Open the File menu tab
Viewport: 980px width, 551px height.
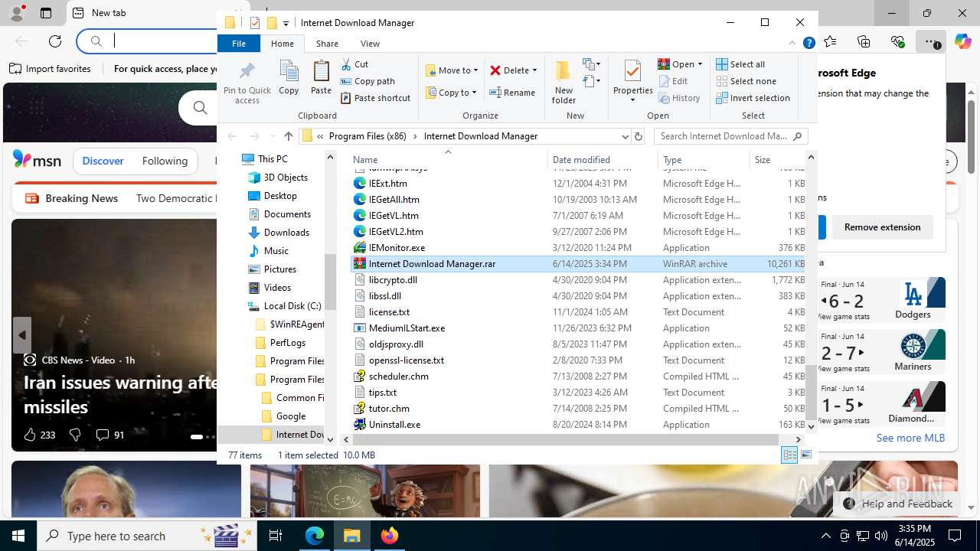pos(239,44)
